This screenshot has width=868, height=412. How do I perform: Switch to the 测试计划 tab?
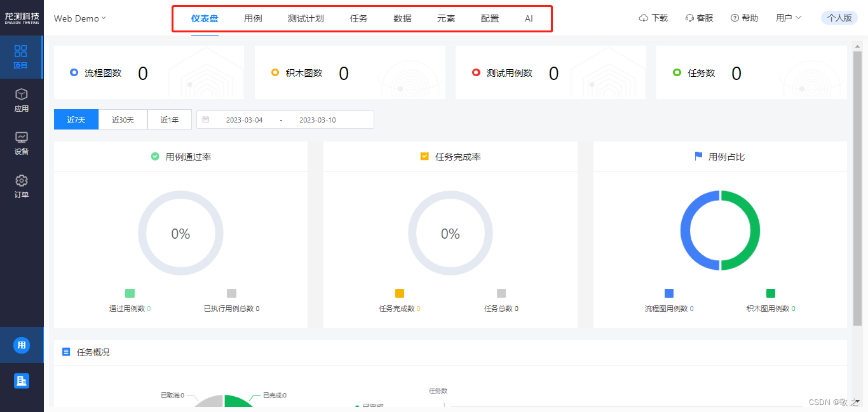pos(306,18)
